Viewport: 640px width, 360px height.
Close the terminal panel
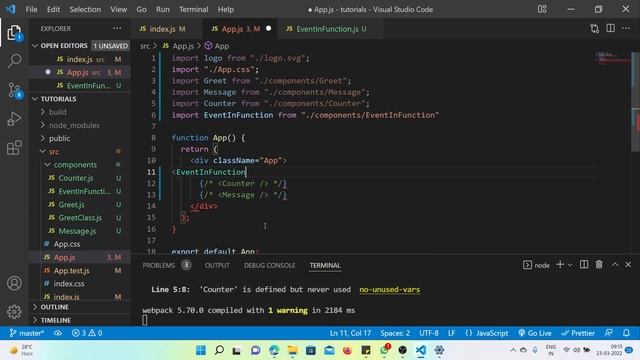[628, 265]
